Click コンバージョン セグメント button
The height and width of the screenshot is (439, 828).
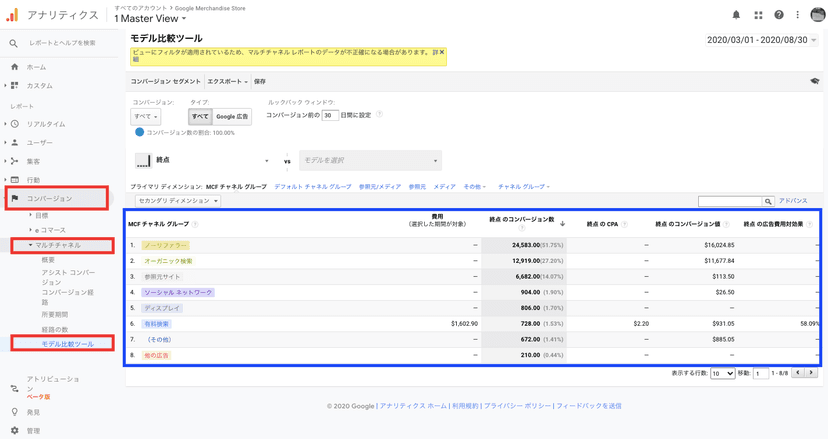click(x=165, y=81)
